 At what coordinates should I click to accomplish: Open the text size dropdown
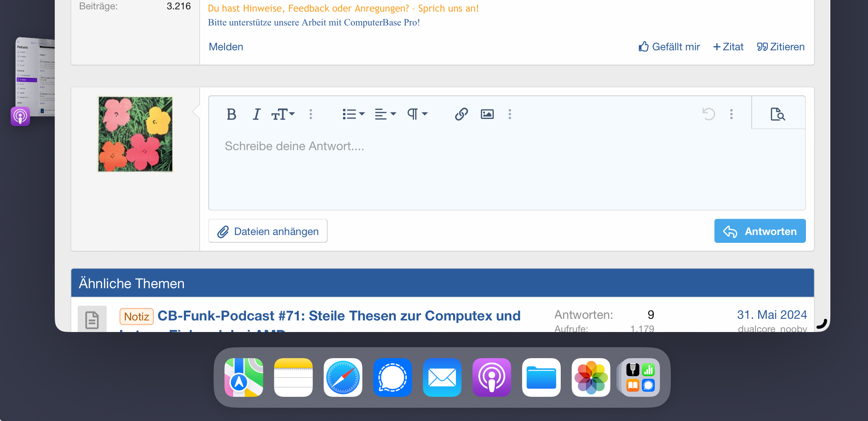point(283,114)
